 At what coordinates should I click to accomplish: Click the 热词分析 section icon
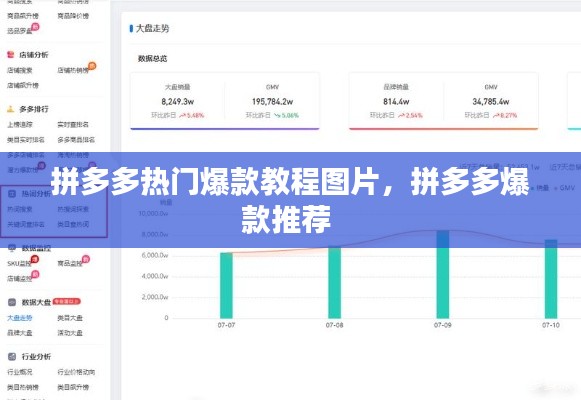tap(12, 193)
